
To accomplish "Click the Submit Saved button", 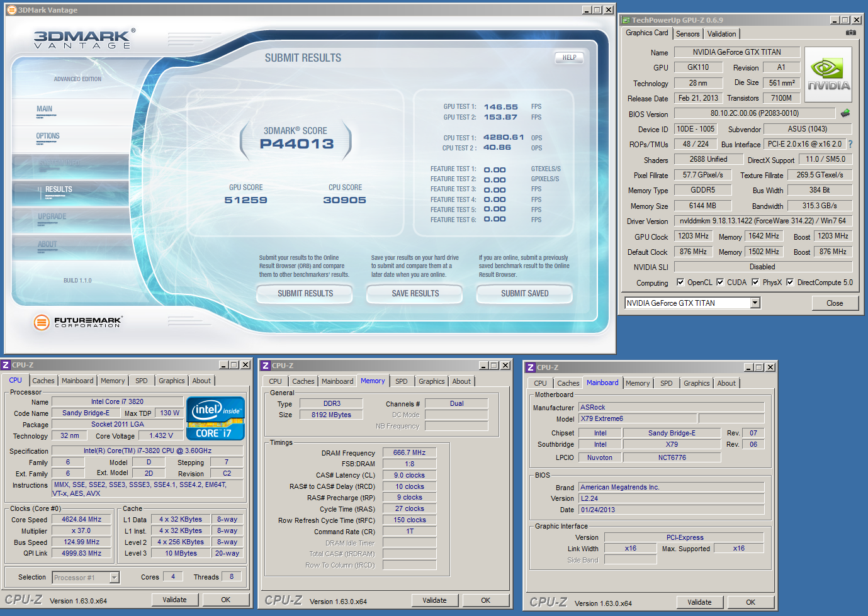I will pyautogui.click(x=525, y=293).
